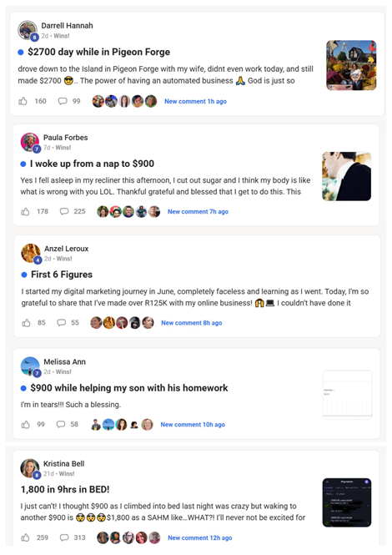The width and height of the screenshot is (392, 555).
Task: Open Kristina Bell's payments screenshot thumbnail
Action: click(x=347, y=502)
